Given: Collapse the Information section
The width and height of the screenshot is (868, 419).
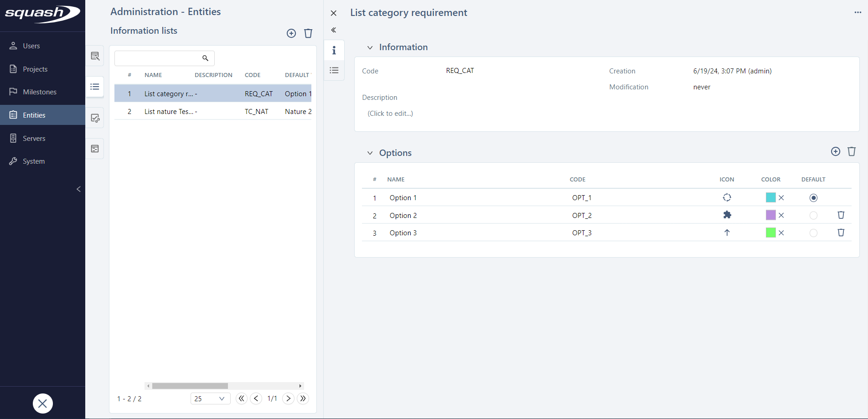Looking at the screenshot, I should (370, 47).
